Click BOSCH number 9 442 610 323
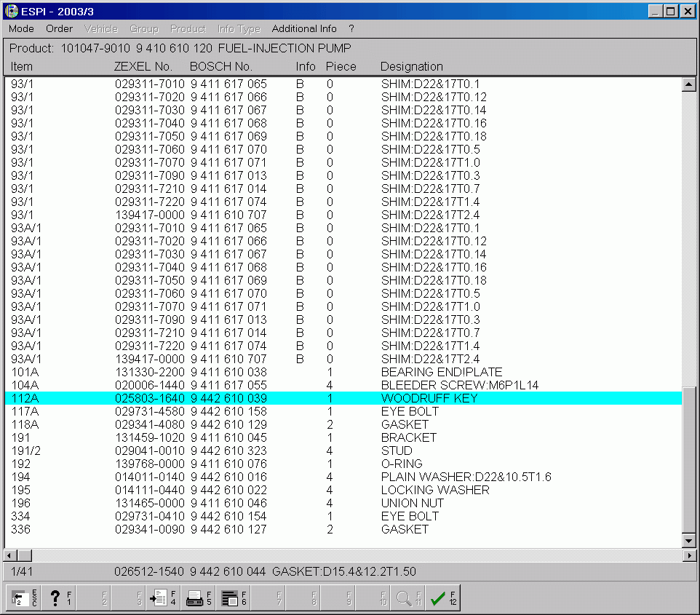 (228, 451)
